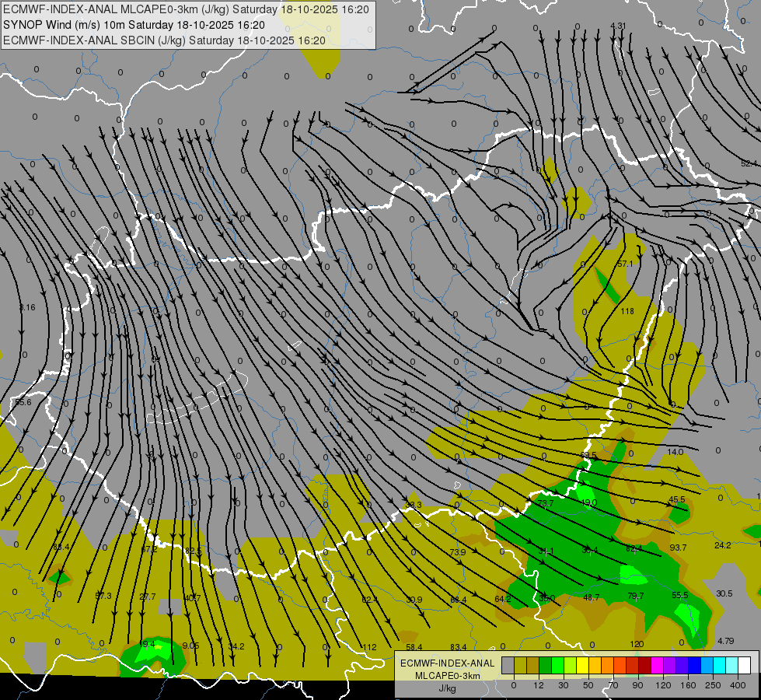This screenshot has width=761, height=700.
Task: Click the map value 58.4
Action: [414, 647]
